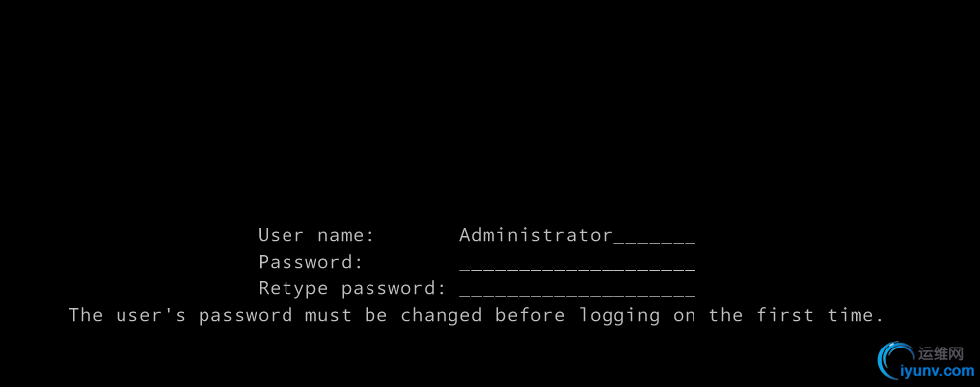
Task: Click the User name: label
Action: tap(316, 235)
